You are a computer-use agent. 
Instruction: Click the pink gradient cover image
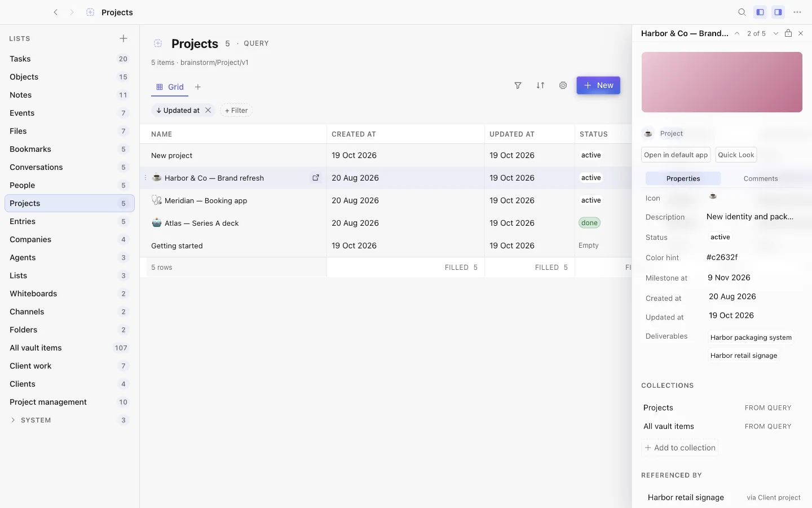[722, 82]
